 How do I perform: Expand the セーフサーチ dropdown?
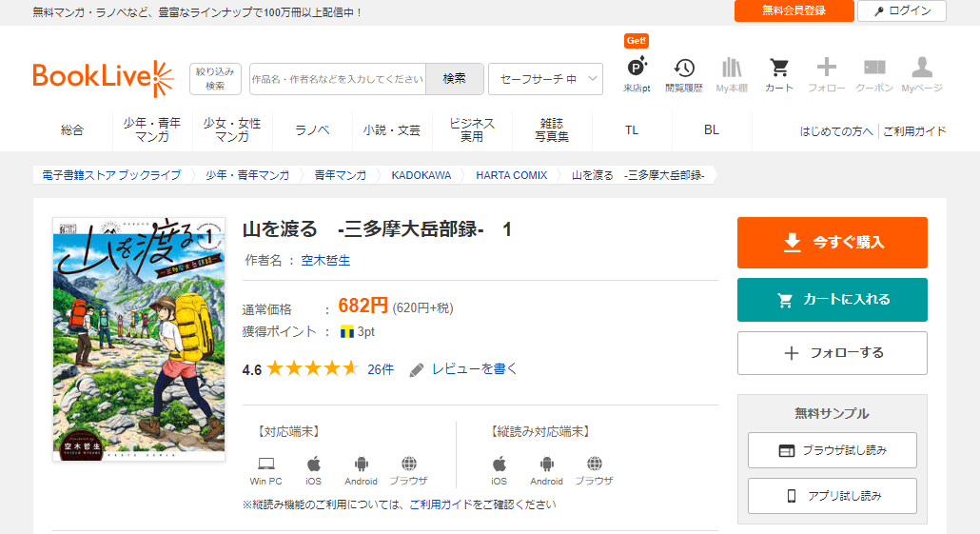(x=545, y=79)
